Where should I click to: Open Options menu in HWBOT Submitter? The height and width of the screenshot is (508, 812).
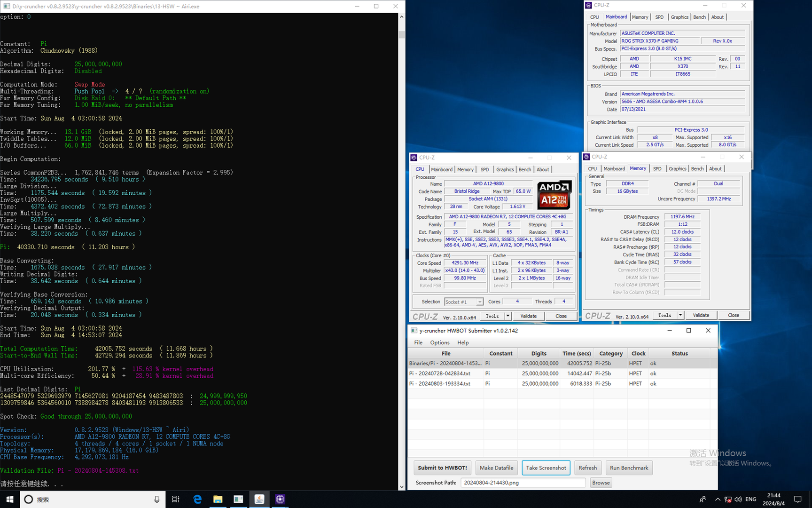pos(440,342)
